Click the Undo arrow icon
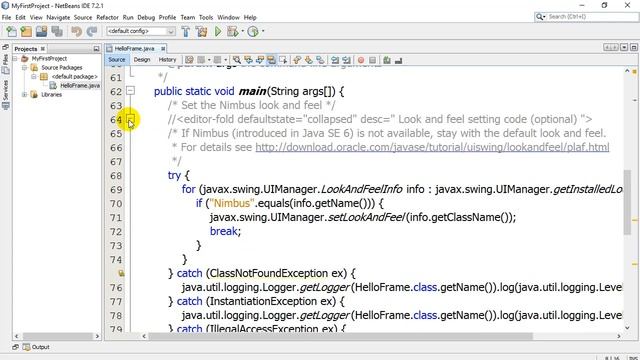Image resolution: width=640 pixels, height=360 pixels. [x=76, y=31]
